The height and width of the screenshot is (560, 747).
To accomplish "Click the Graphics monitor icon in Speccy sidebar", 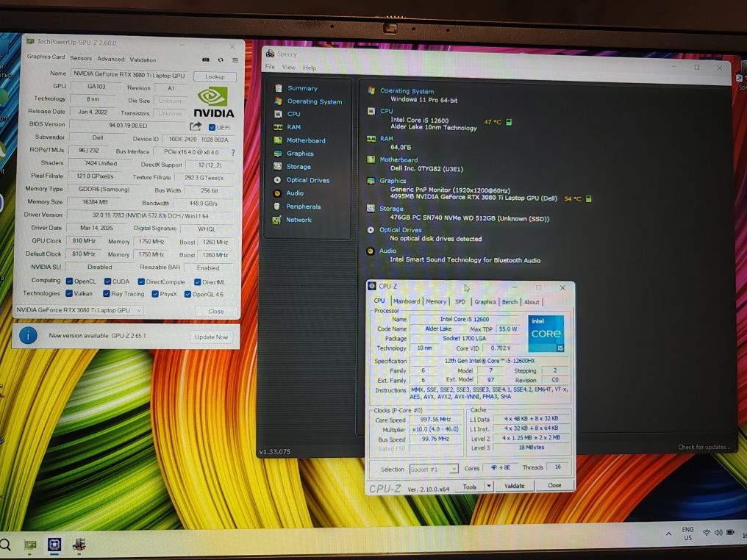I will [x=278, y=154].
